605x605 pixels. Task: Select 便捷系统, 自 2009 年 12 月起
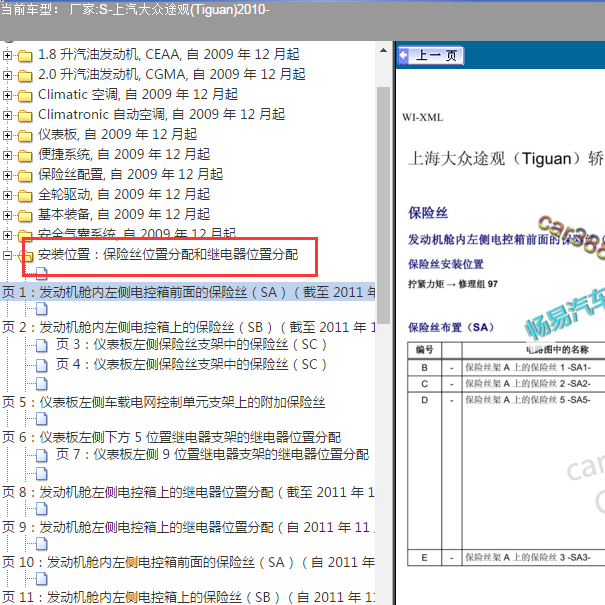click(x=124, y=155)
